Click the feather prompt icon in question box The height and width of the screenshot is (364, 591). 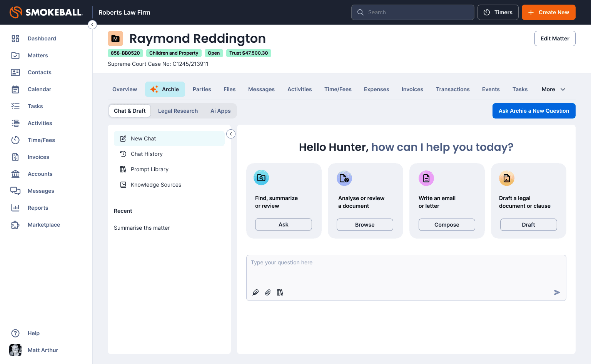click(x=255, y=292)
